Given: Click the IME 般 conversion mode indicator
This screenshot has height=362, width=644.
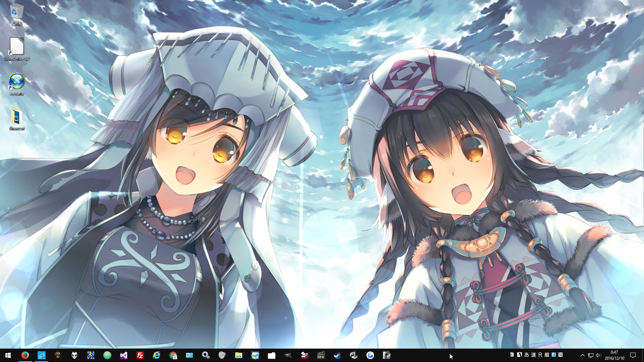Looking at the screenshot, I should tap(547, 355).
